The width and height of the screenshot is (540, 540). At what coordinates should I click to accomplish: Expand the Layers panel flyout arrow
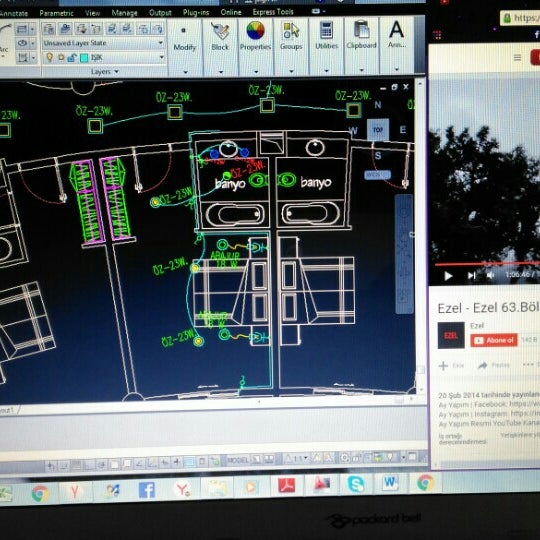[116, 72]
